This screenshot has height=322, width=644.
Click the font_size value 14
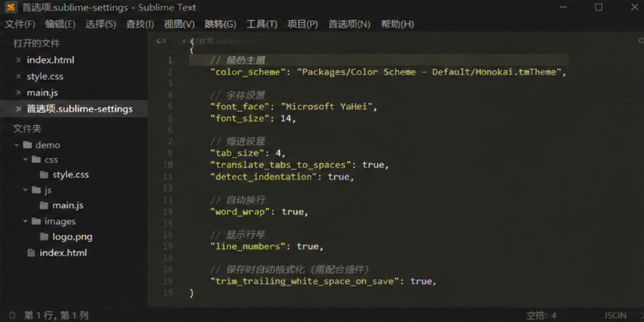pyautogui.click(x=286, y=119)
